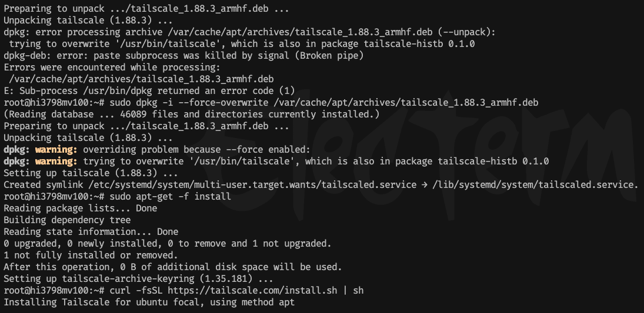Click the 'Setting up tailscale (1.88.3)' line
This screenshot has width=644, height=313.
click(x=91, y=173)
